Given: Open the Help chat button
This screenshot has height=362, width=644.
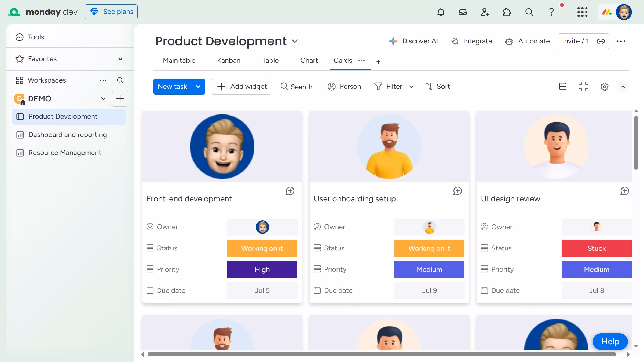Looking at the screenshot, I should pos(610,341).
